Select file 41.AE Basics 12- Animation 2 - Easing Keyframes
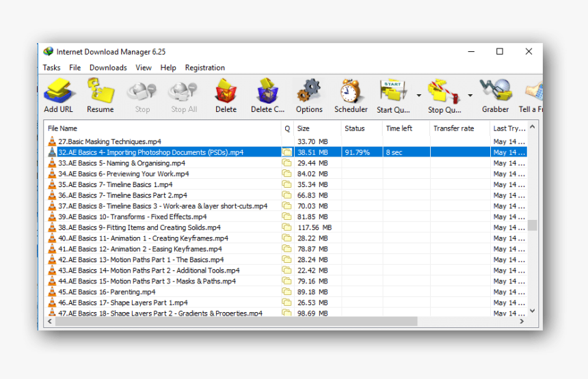This screenshot has width=588, height=379. tap(140, 249)
